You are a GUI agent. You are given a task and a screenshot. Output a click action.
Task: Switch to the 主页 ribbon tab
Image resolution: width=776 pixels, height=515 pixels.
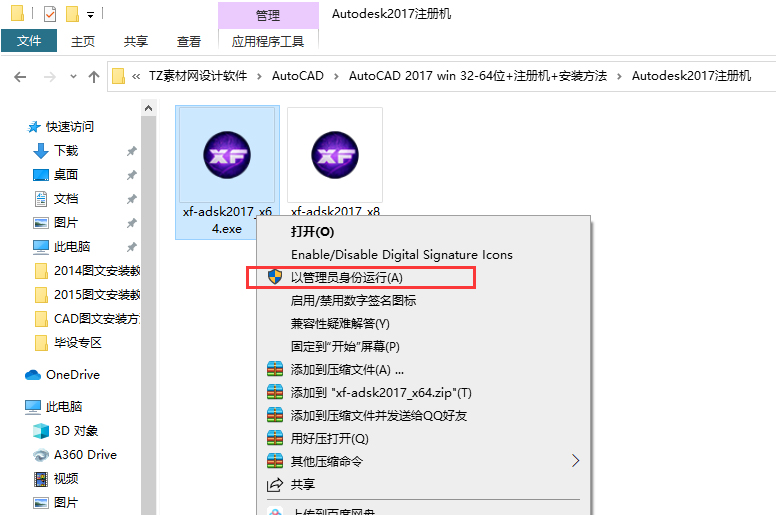click(83, 41)
